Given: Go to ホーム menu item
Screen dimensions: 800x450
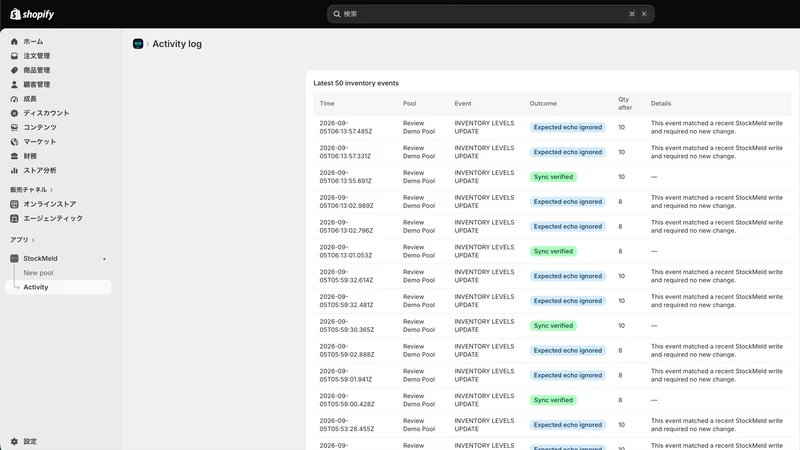Looking at the screenshot, I should 33,41.
